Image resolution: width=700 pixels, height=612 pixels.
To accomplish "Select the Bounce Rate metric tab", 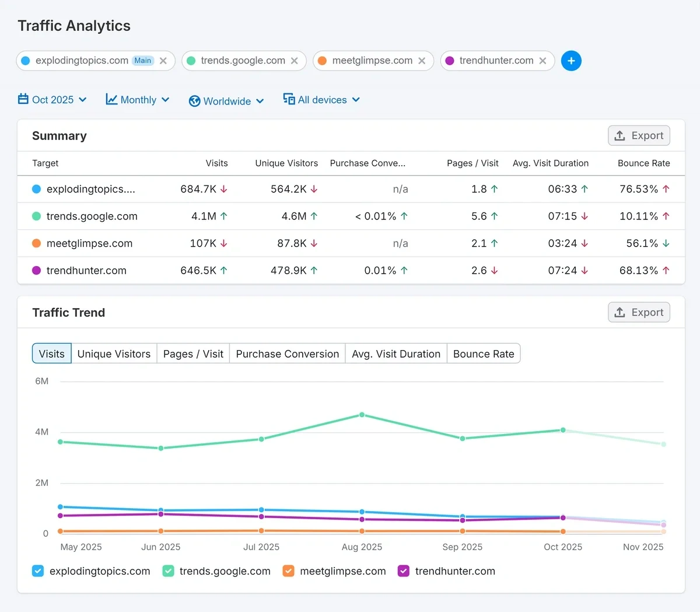I will click(x=484, y=353).
